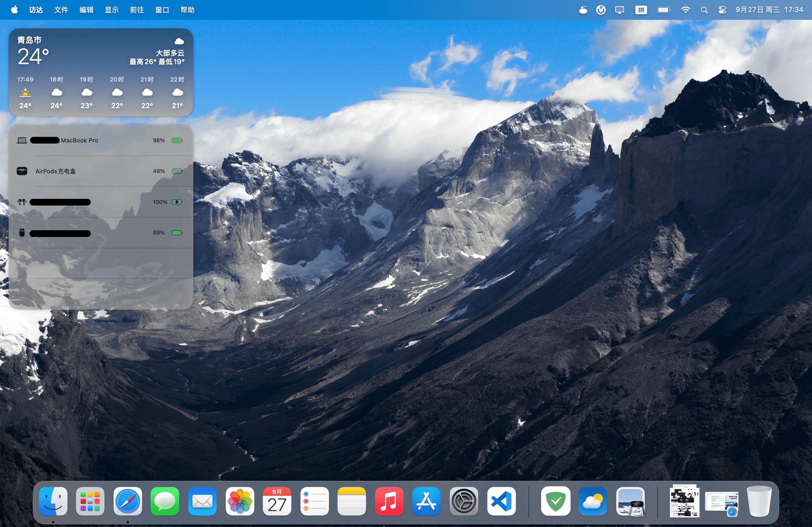Open Wi-Fi menu in menu bar
Viewport: 812px width, 527px height.
click(x=686, y=10)
